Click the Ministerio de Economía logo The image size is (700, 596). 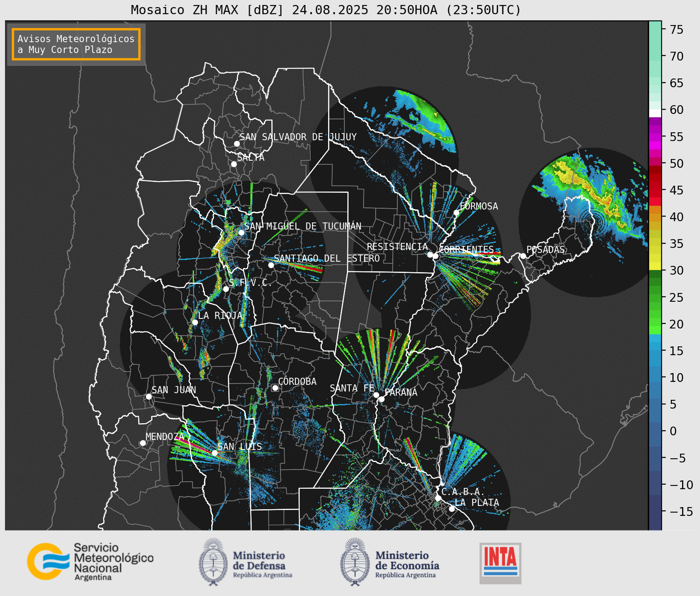(389, 562)
